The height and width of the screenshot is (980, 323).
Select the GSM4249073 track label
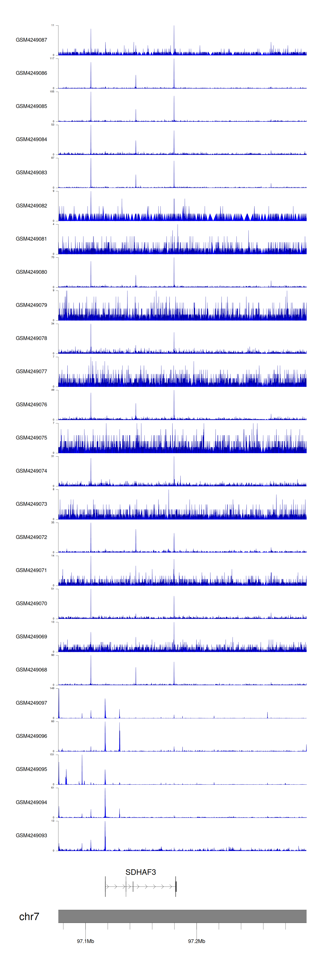(x=31, y=504)
